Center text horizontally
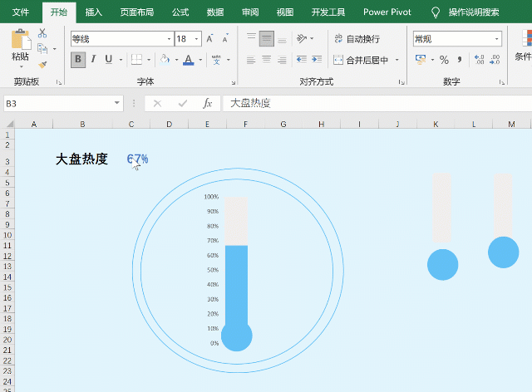The image size is (532, 392). [267, 60]
